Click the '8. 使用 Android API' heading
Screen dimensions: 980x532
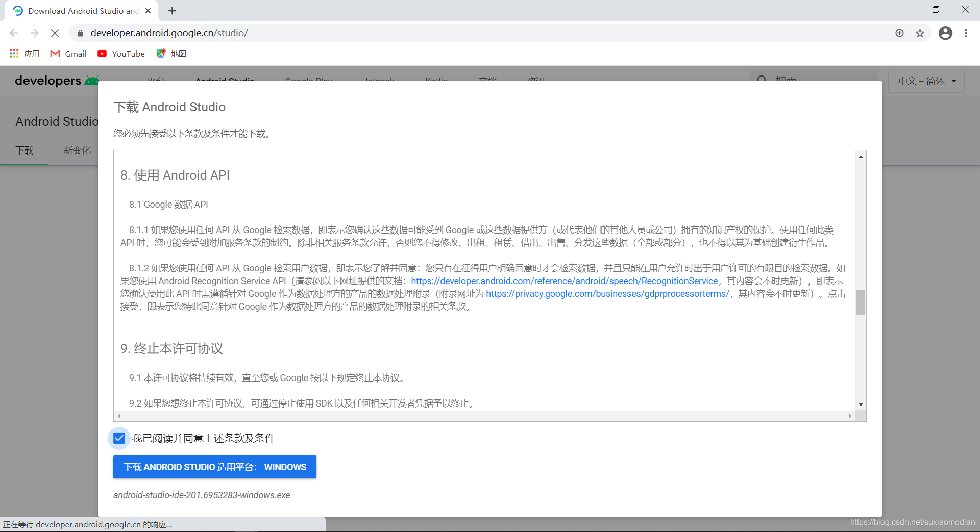[175, 175]
